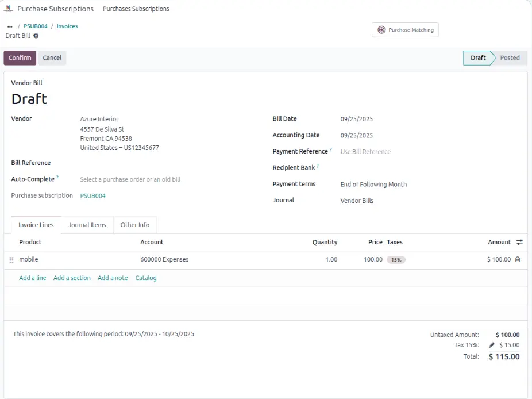532x399 pixels.
Task: Select the Posted status stage
Action: (x=510, y=57)
